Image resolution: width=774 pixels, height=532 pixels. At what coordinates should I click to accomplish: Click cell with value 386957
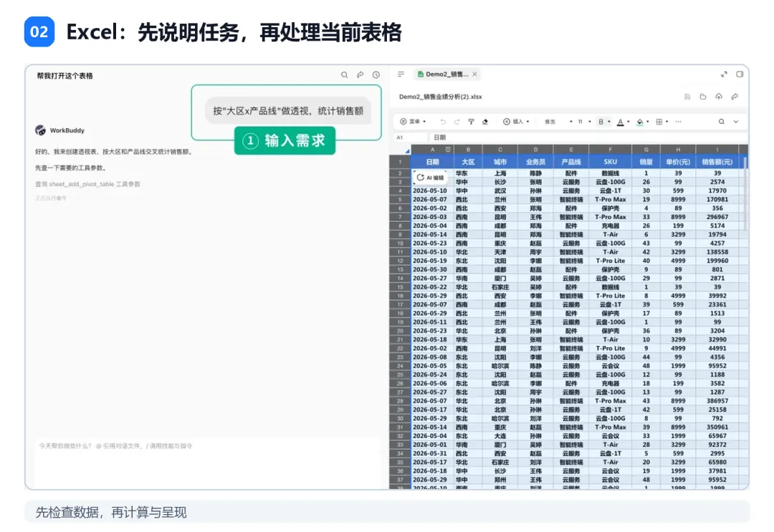[717, 401]
